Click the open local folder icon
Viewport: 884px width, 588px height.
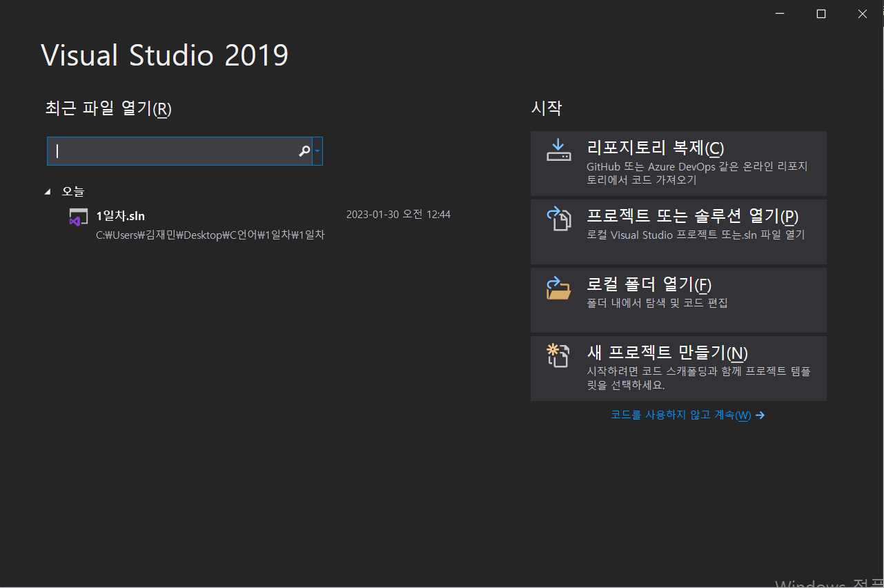[559, 287]
